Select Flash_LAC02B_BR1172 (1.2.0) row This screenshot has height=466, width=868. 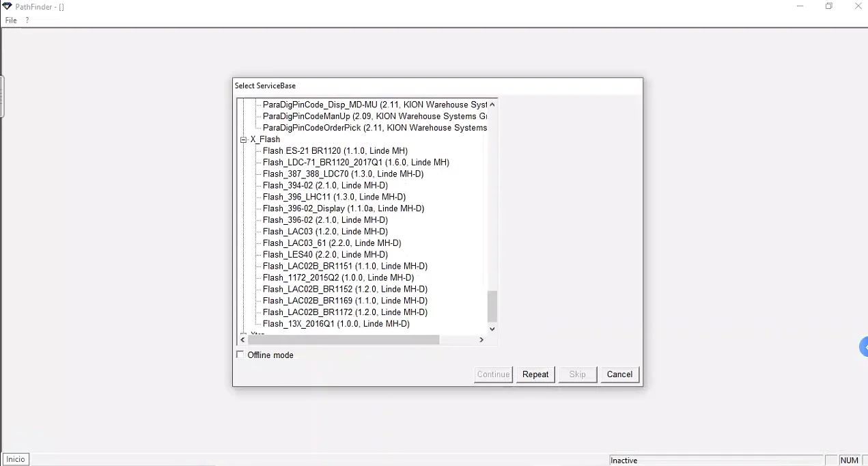(x=345, y=312)
